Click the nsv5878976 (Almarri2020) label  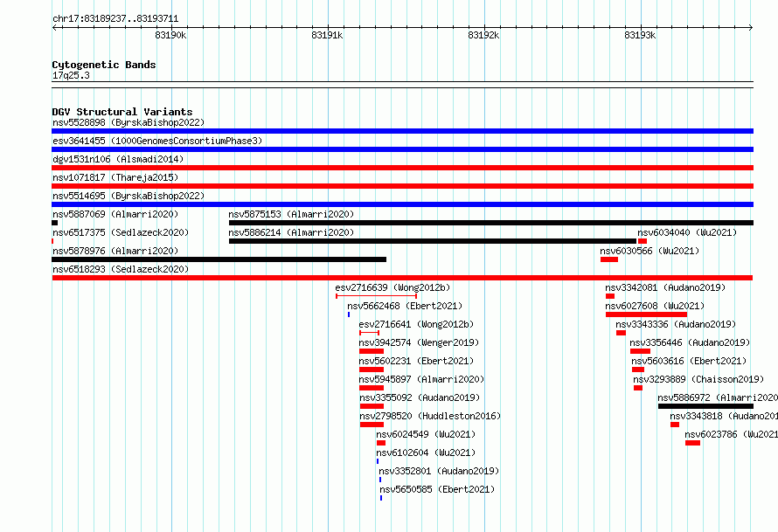(115, 251)
